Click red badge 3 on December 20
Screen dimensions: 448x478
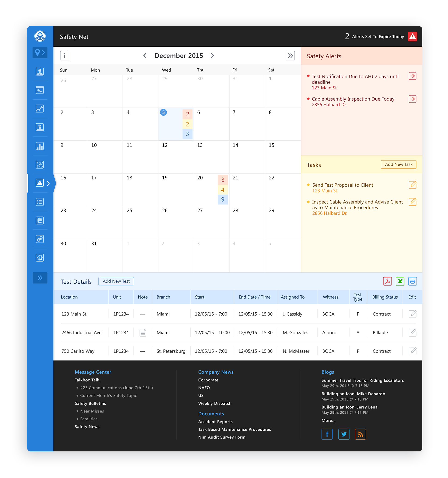pos(223,180)
